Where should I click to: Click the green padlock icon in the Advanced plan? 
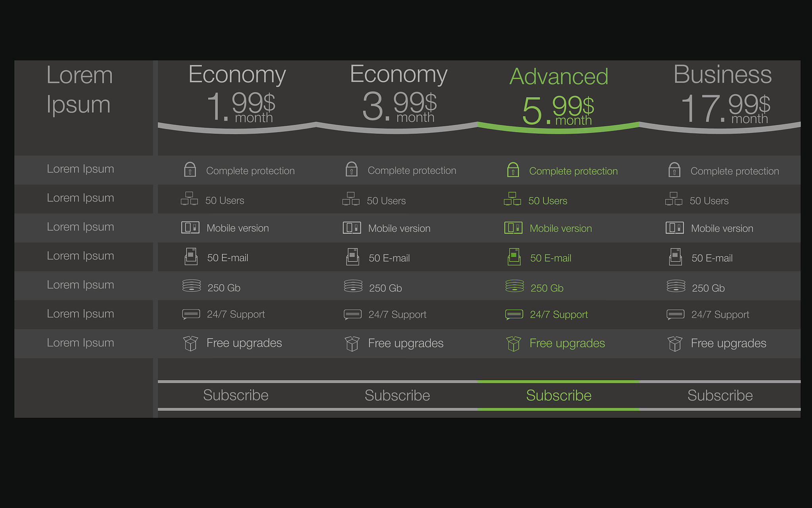(513, 170)
